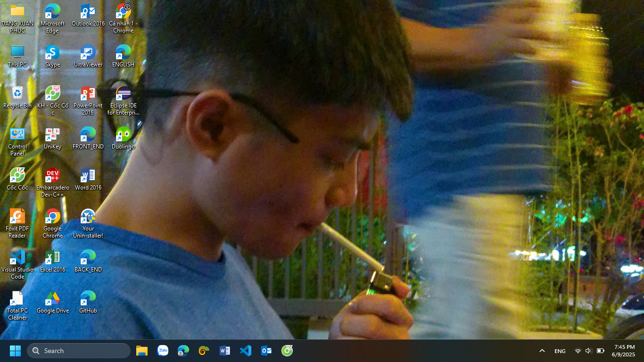644x362 pixels.
Task: Click the taskbar Search box
Action: pos(79,351)
